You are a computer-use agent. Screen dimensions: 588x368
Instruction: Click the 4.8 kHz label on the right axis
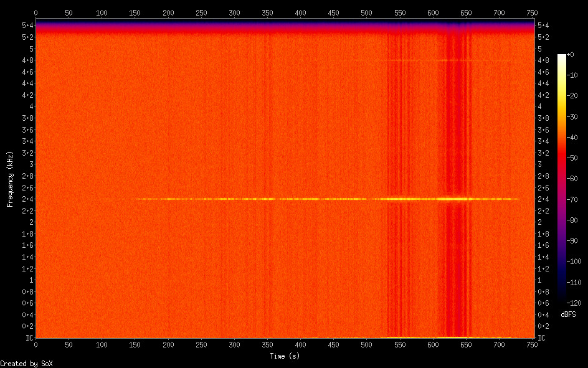coord(542,60)
